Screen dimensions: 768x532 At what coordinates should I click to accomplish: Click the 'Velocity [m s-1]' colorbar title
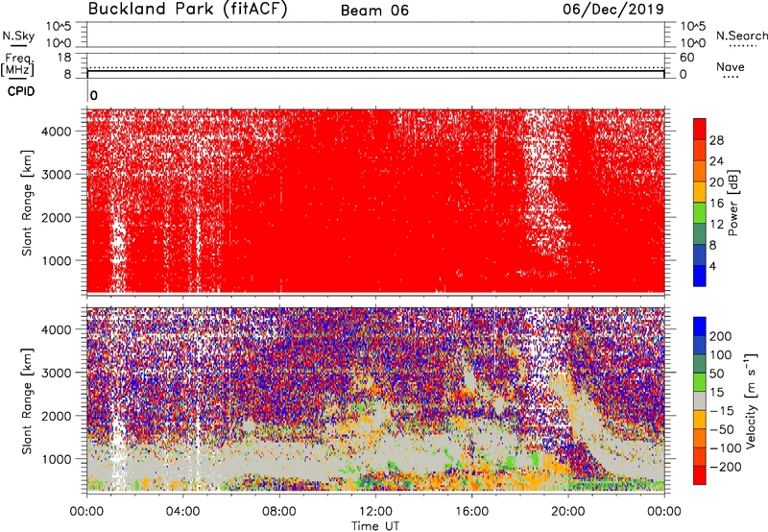pos(752,400)
